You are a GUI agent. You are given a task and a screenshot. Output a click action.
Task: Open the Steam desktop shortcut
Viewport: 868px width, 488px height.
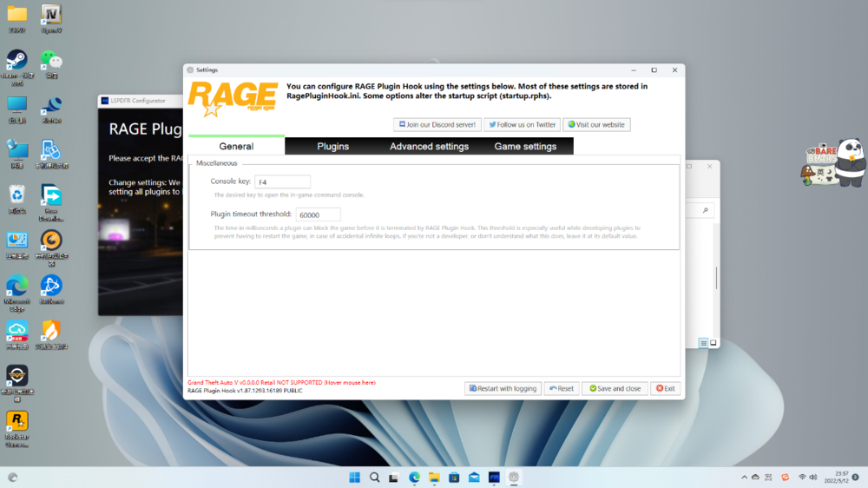click(16, 60)
